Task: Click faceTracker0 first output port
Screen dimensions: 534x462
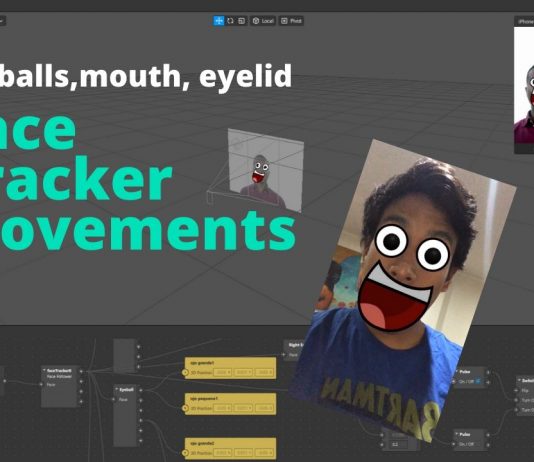Action: click(x=81, y=371)
